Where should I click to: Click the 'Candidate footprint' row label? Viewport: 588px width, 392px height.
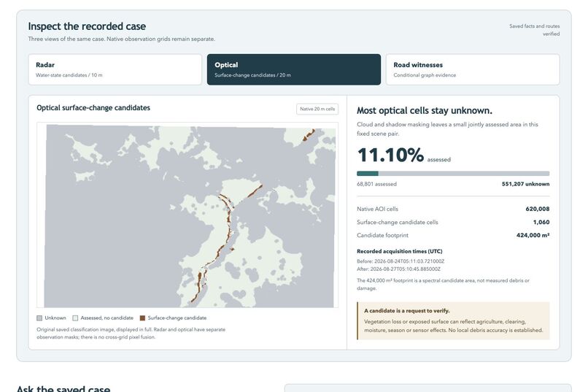pos(382,235)
